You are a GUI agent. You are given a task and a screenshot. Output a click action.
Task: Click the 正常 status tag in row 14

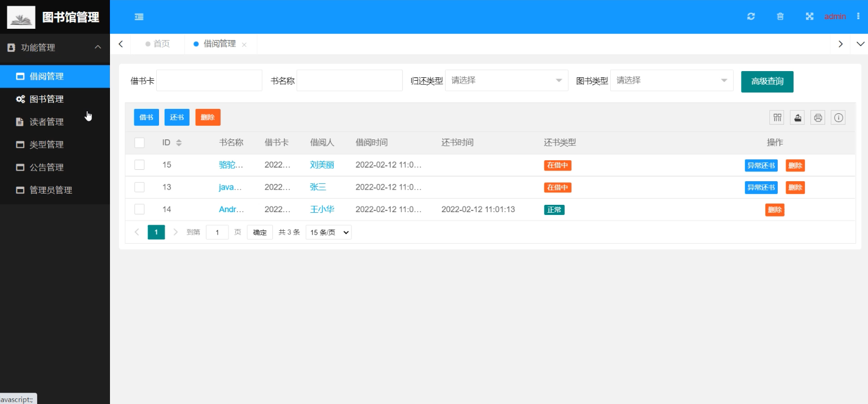554,209
